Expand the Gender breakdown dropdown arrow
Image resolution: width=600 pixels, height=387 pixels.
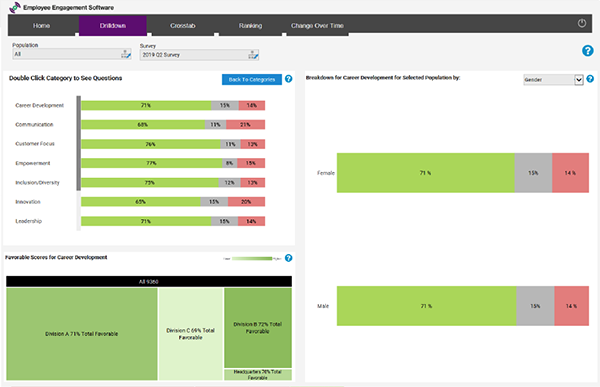579,80
